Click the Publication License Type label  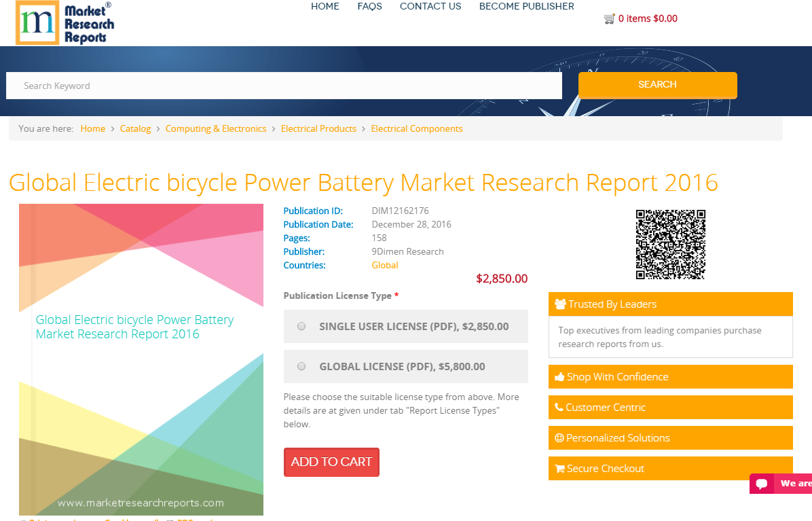point(337,295)
